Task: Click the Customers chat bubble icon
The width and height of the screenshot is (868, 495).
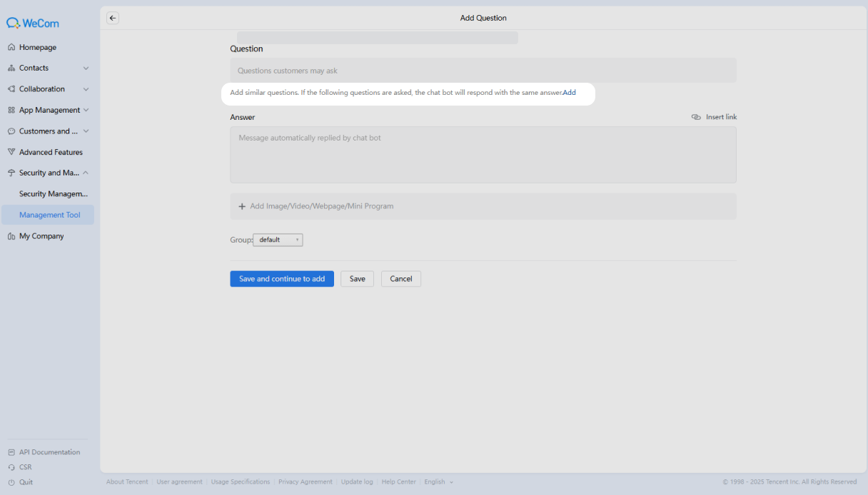Action: click(x=11, y=131)
